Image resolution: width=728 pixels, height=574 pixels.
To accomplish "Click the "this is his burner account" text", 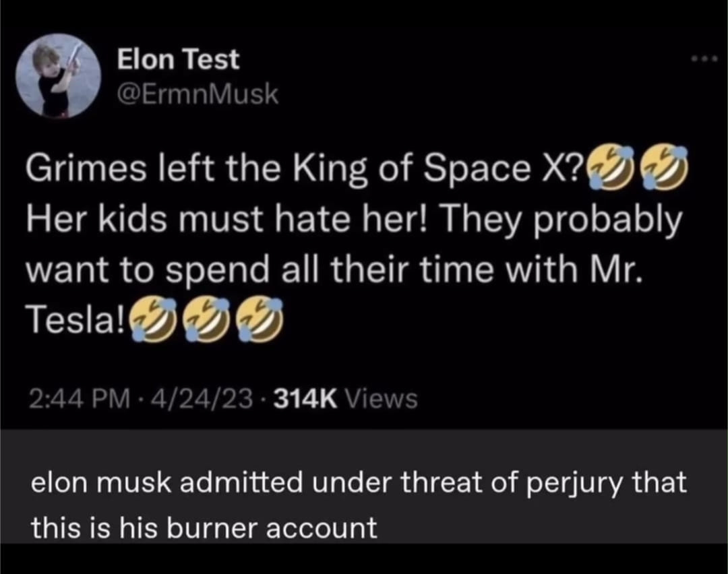I will pyautogui.click(x=204, y=528).
